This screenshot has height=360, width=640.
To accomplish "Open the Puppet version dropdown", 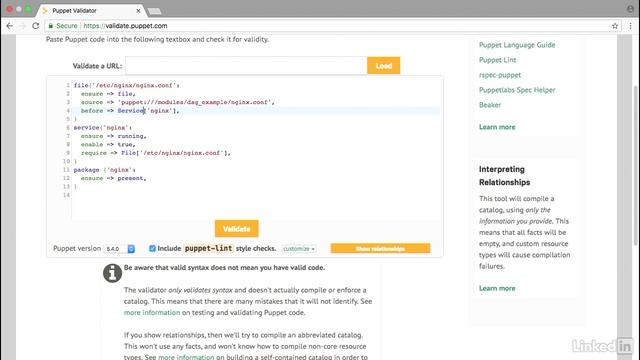I will pyautogui.click(x=119, y=249).
